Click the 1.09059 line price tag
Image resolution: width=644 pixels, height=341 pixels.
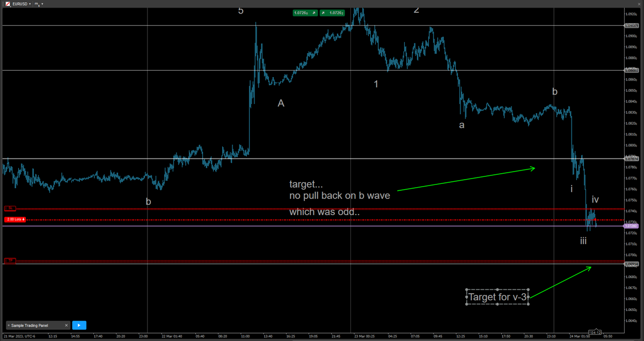point(631,25)
